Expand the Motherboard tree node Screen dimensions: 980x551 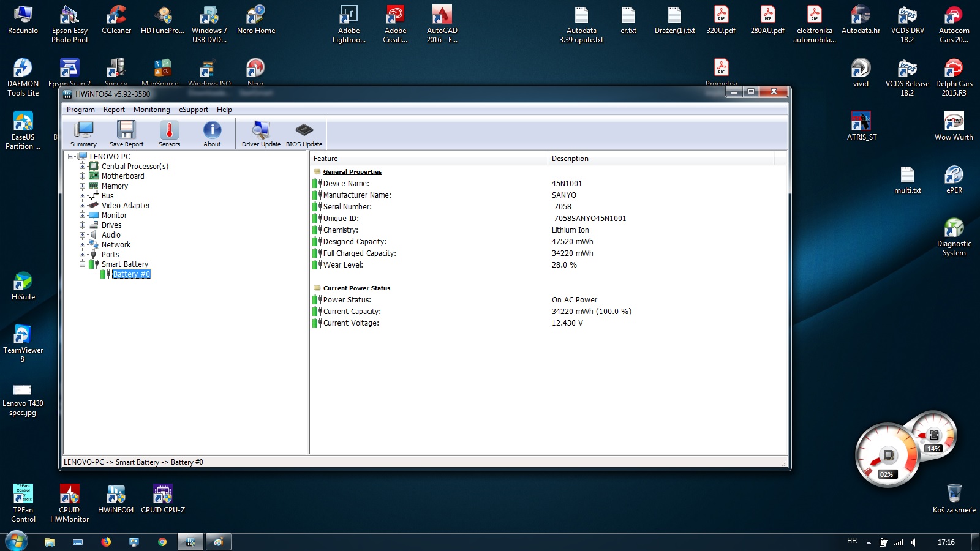click(82, 176)
